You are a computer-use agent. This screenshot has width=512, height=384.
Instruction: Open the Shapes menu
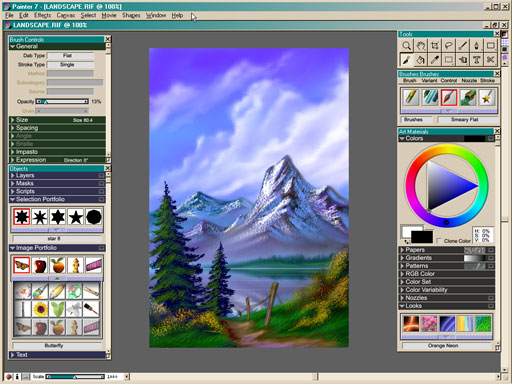coord(131,15)
